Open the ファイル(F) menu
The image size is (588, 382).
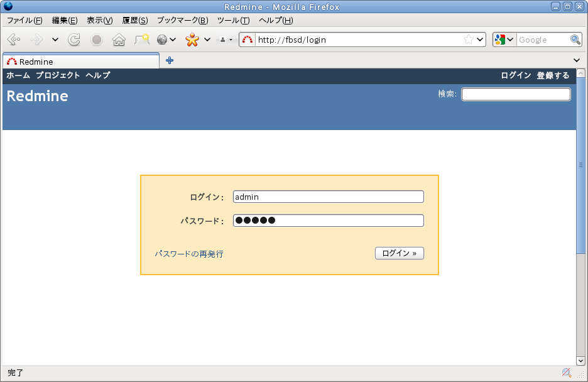pyautogui.click(x=24, y=20)
